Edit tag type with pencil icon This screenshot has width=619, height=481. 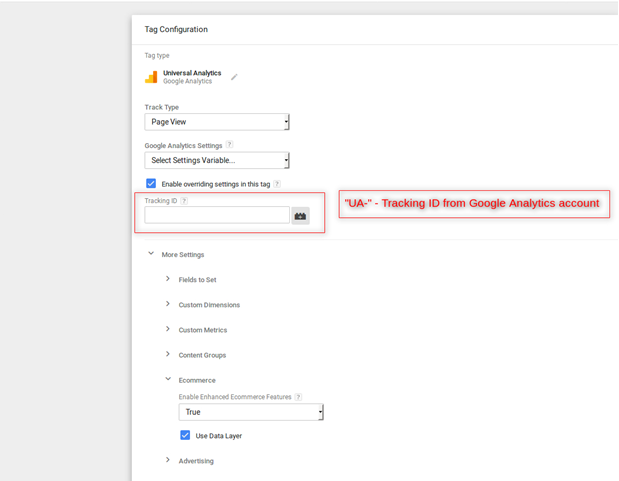(234, 77)
